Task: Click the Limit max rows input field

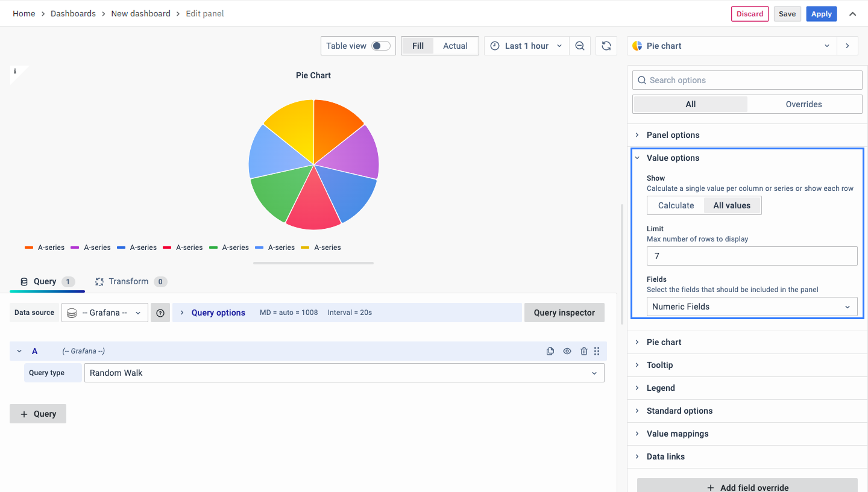Action: tap(752, 256)
